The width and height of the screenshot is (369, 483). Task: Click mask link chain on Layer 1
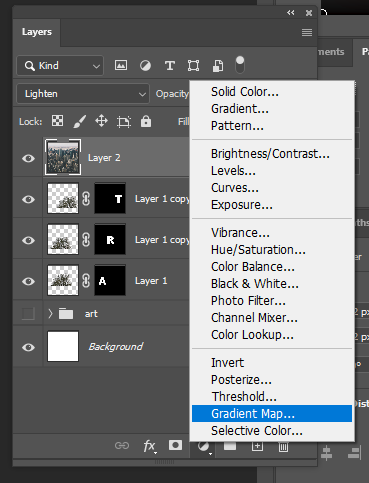(86, 280)
